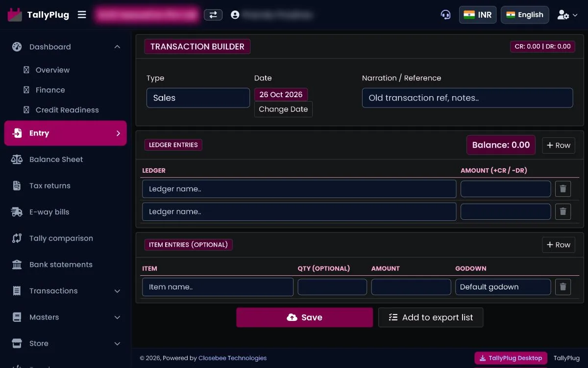Click the second ledger amount field
The image size is (588, 368).
[506, 211]
